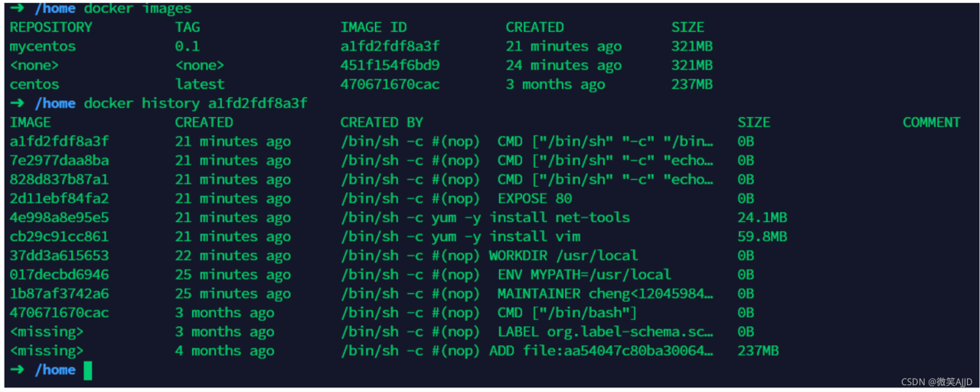Screen dimensions: 980x392
Task: Select layer ID 7e2977daa8ba
Action: (59, 160)
